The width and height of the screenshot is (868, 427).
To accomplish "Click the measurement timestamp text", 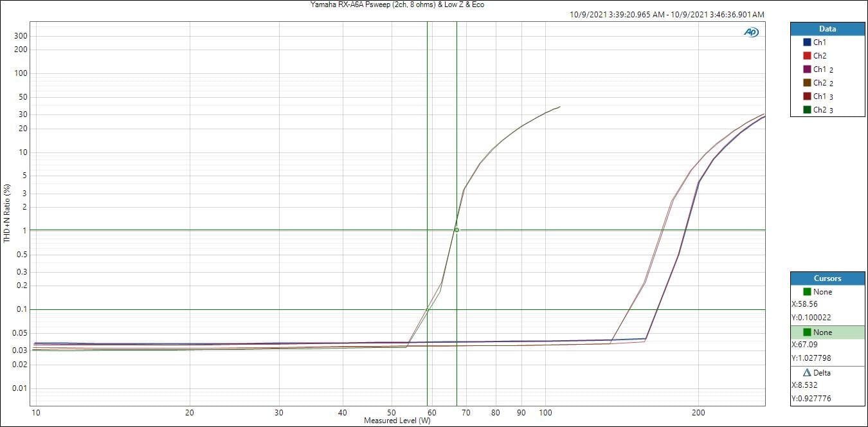I will 667,14.
